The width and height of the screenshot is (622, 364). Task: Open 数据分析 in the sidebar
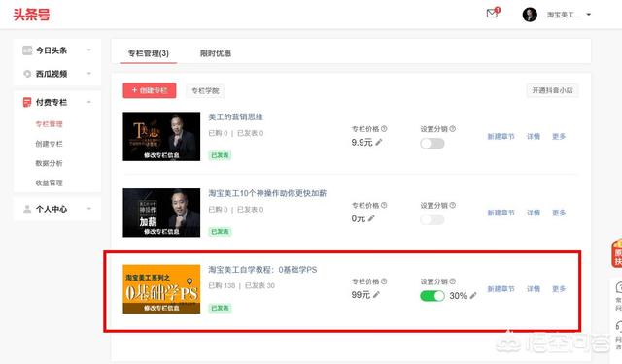point(49,163)
